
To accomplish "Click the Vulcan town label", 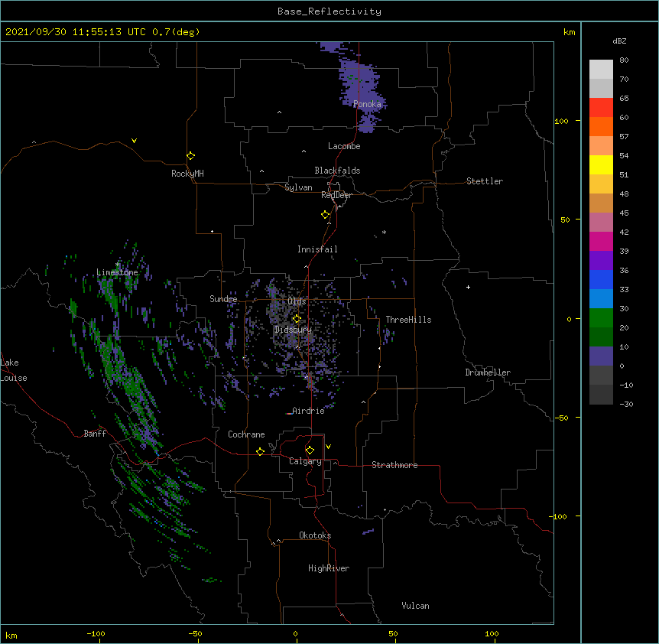I will (415, 606).
